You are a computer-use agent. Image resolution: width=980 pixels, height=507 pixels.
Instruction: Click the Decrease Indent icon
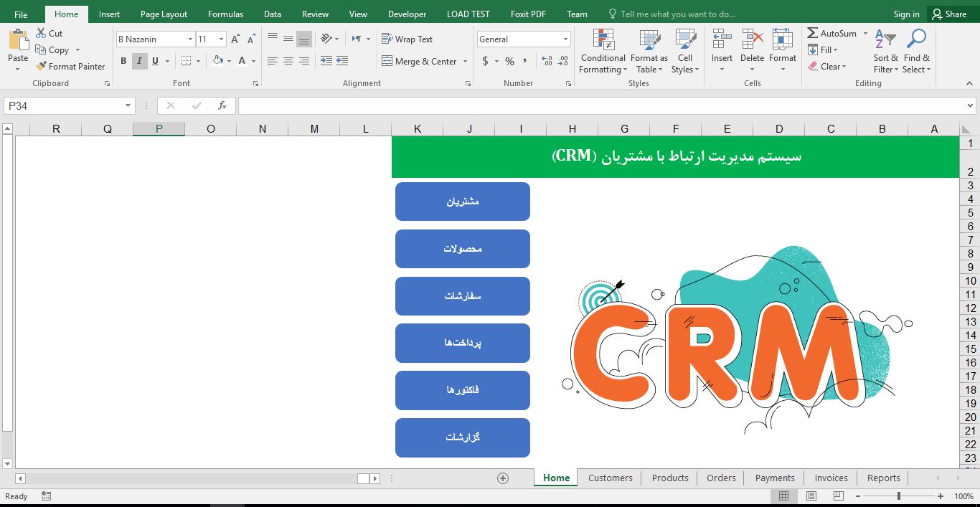(326, 61)
